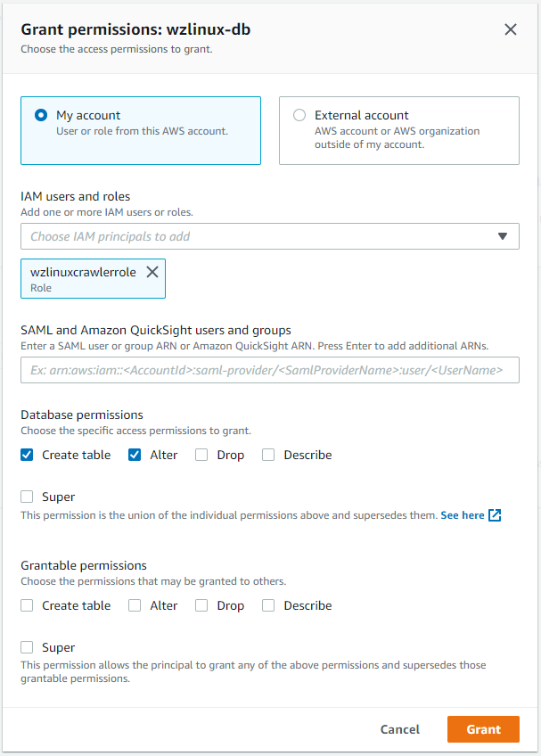Tick the grantable Alter checkbox
The height and width of the screenshot is (756, 541).
[135, 605]
